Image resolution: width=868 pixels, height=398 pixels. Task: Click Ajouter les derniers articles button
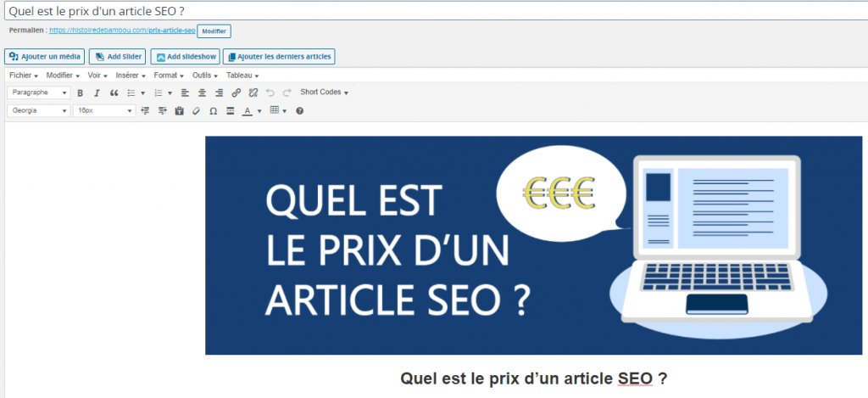point(279,57)
